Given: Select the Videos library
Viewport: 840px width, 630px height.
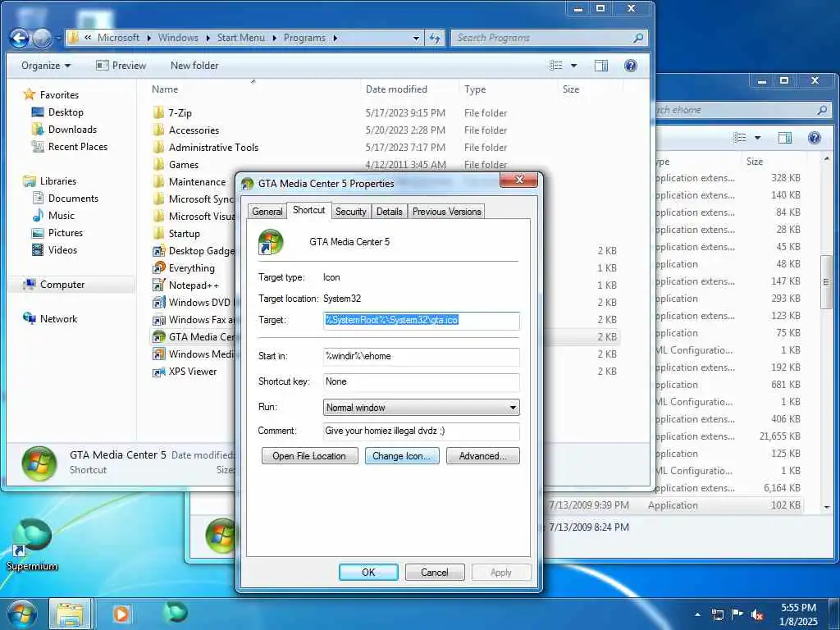Looking at the screenshot, I should [62, 249].
